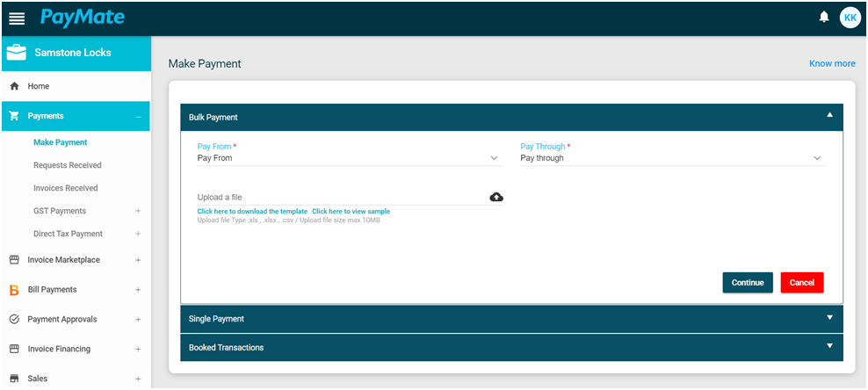The image size is (868, 390).
Task: Open the Know more link
Action: 832,63
